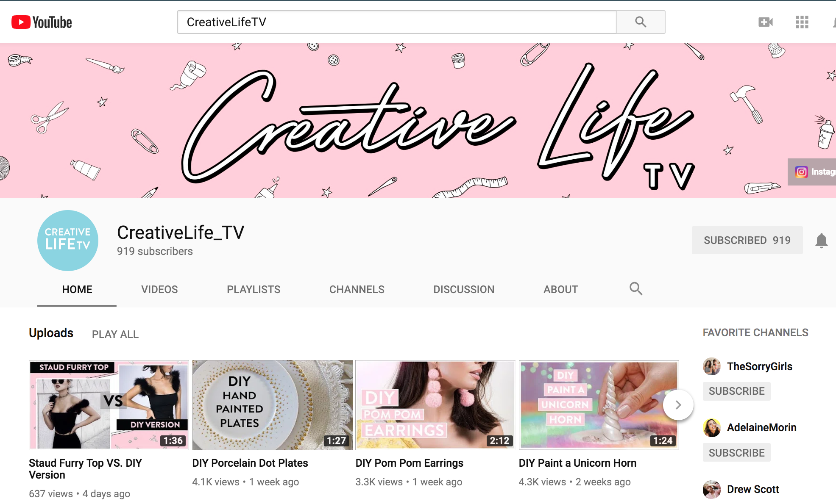Click the CreativeLife_TV channel name
836x504 pixels.
181,233
